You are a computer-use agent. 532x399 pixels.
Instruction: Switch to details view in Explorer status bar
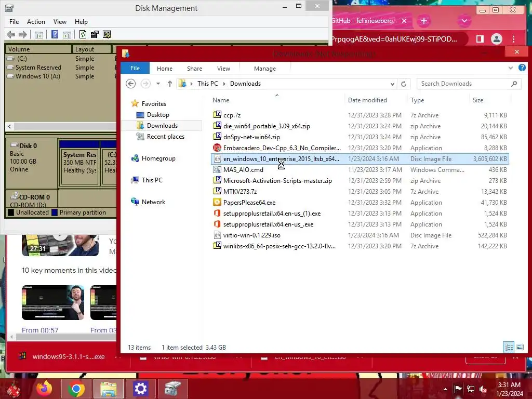509,347
